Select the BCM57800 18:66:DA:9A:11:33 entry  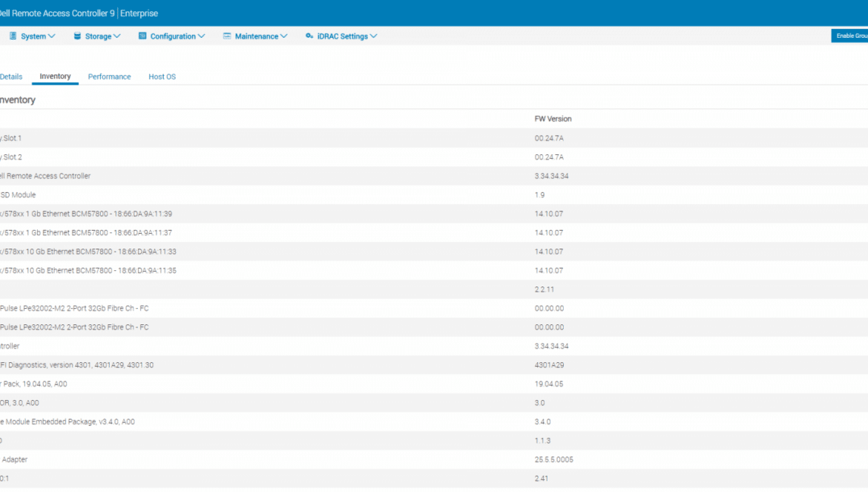(88, 252)
